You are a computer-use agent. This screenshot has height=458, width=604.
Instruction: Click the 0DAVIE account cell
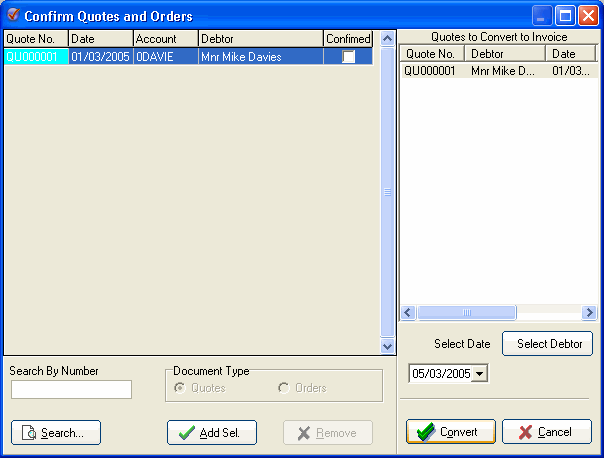click(166, 57)
